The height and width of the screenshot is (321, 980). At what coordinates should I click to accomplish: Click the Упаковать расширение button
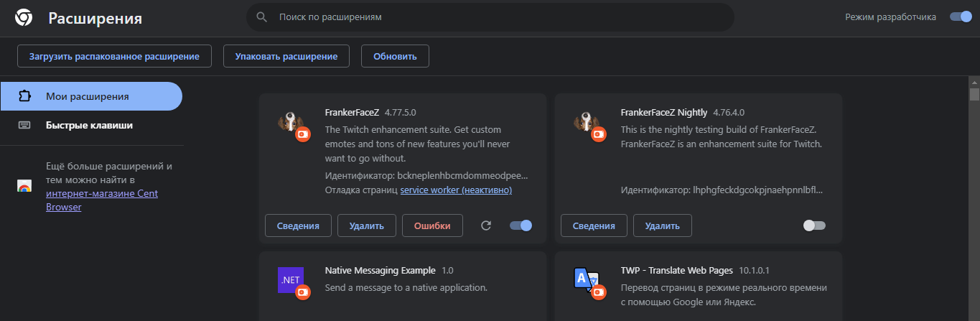coord(286,56)
